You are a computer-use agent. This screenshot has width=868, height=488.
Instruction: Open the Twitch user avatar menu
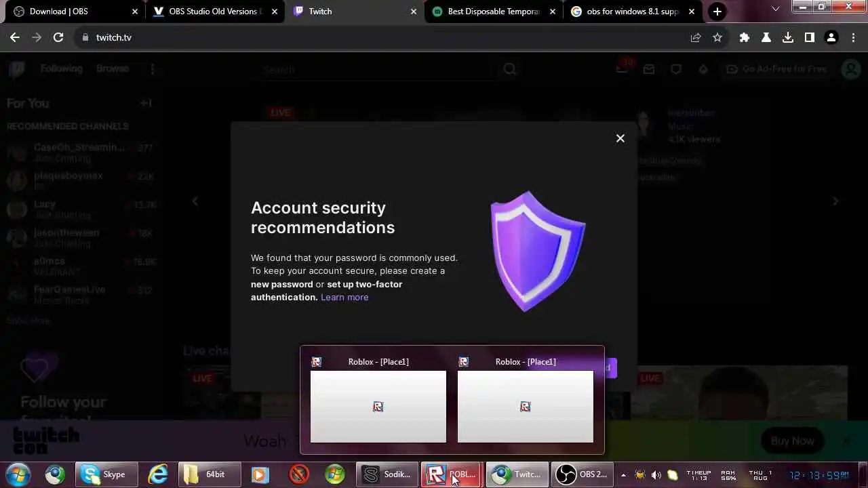850,69
